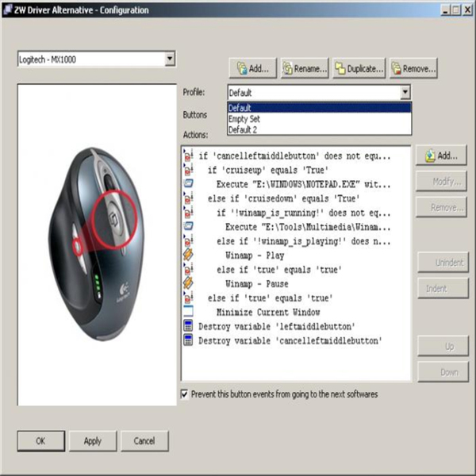Click condition icon of 'cruiseup' equals row
Image resolution: width=476 pixels, height=476 pixels.
188,170
